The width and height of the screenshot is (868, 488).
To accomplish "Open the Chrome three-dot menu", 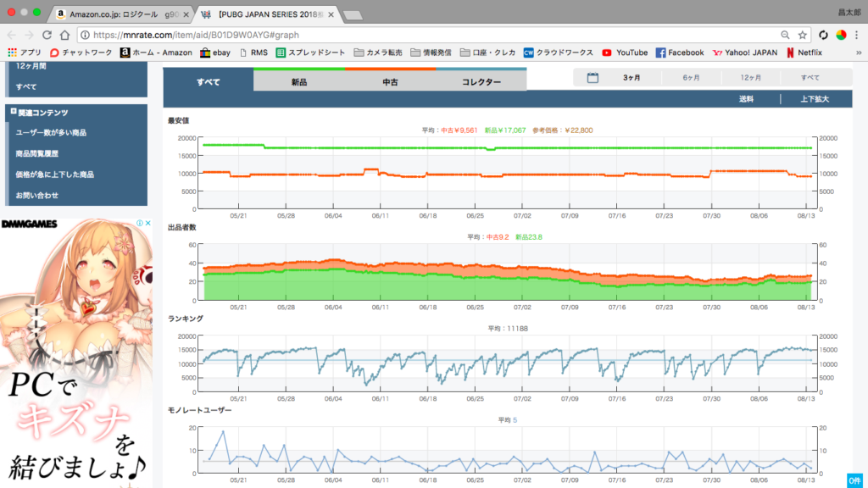I will (x=856, y=35).
